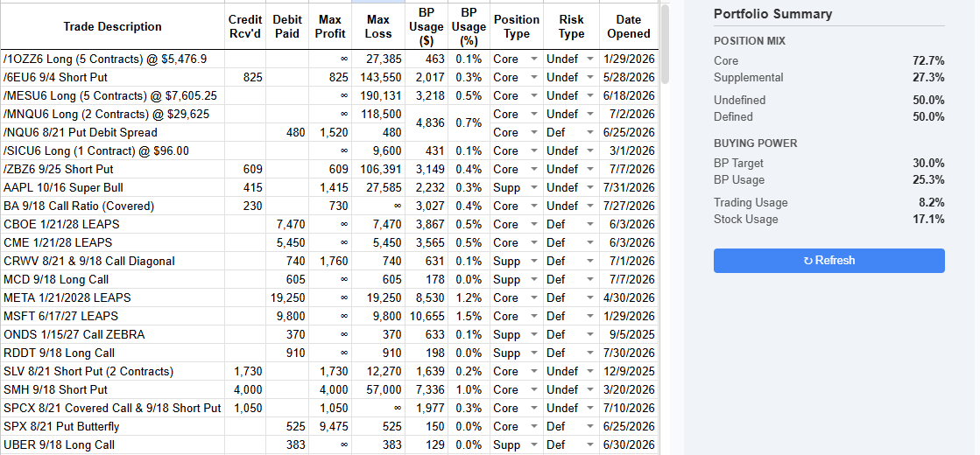Open Position Type dropdown for /ZBZ6 9/25 Short Put
The height and width of the screenshot is (455, 980).
[533, 169]
